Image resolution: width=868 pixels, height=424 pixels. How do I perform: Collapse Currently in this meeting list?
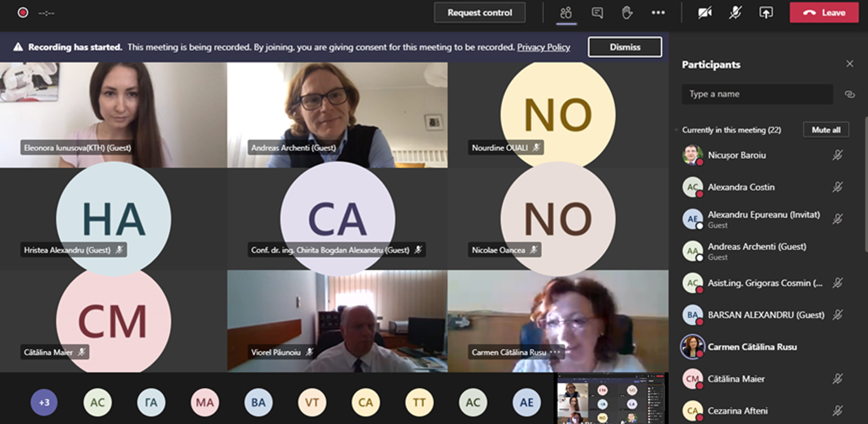(676, 130)
